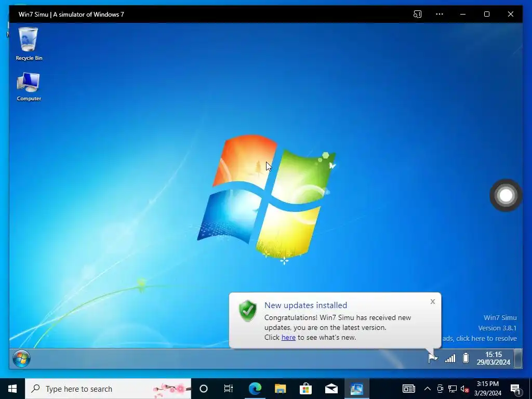This screenshot has height=399, width=532.
Task: Open the Windows 10 notification center icon
Action: click(516, 389)
